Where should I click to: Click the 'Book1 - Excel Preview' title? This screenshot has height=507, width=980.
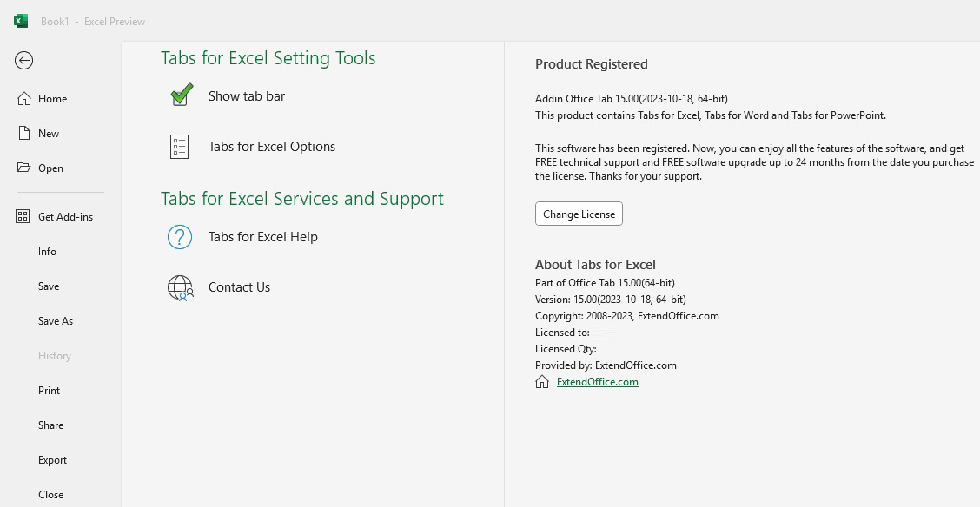(92, 21)
